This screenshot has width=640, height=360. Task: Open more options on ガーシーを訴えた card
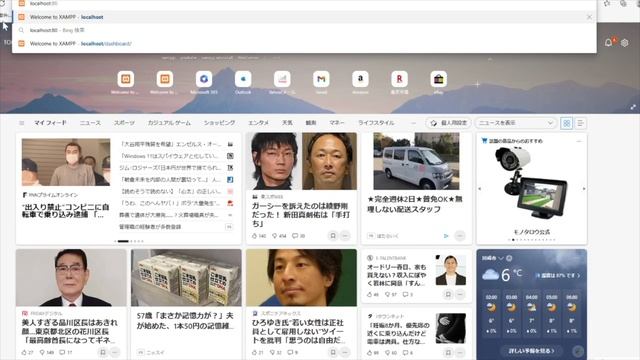tap(345, 236)
